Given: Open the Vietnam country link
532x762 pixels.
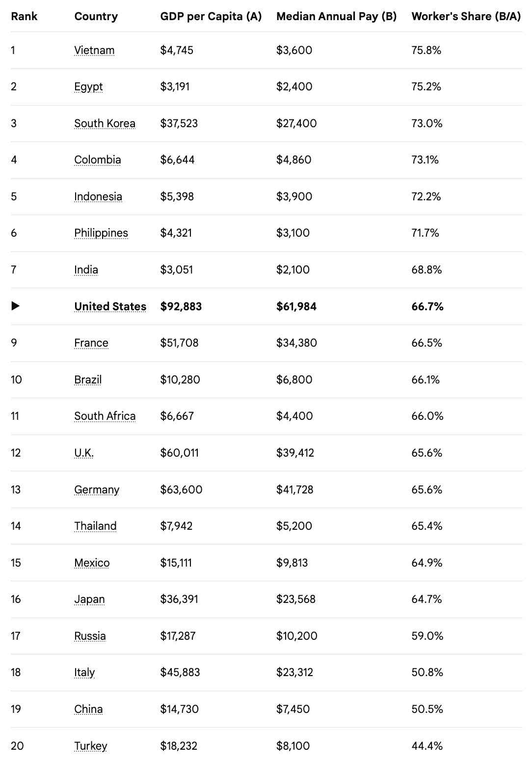Looking at the screenshot, I should coord(94,50).
